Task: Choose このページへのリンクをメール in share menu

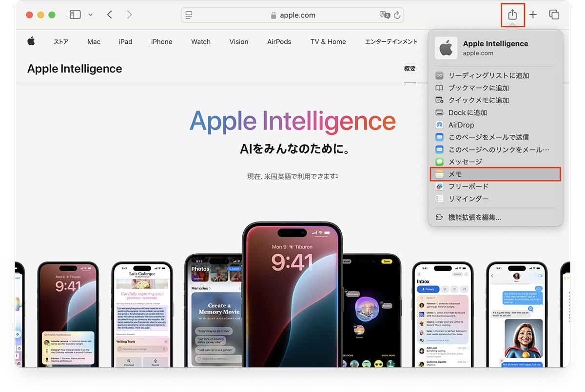Action: [x=495, y=149]
